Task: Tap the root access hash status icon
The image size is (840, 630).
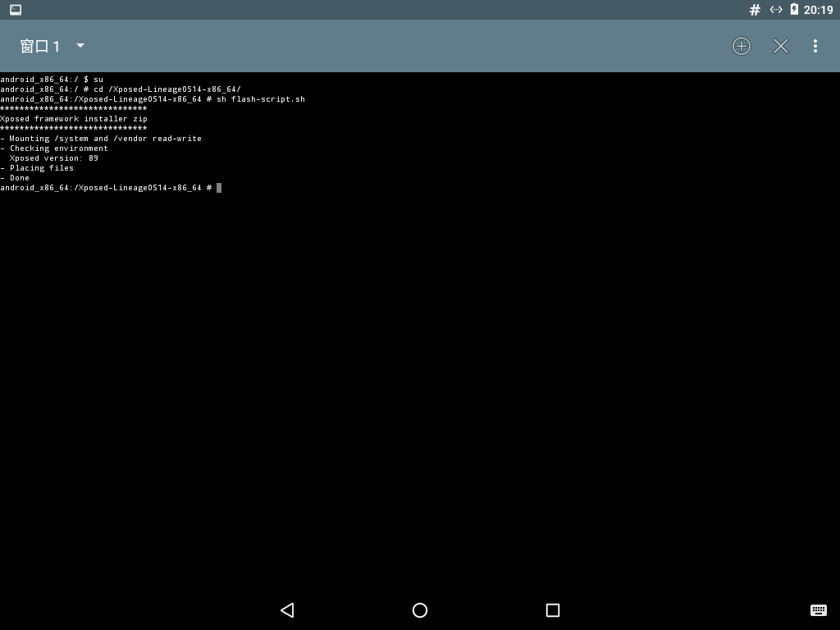Action: pyautogui.click(x=755, y=10)
